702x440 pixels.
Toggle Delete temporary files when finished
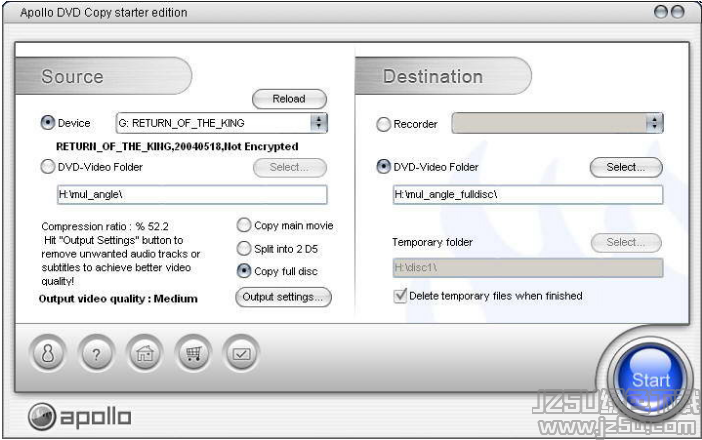[400, 296]
